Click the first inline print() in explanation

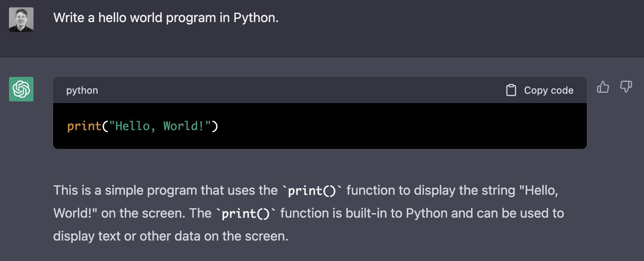(x=312, y=191)
